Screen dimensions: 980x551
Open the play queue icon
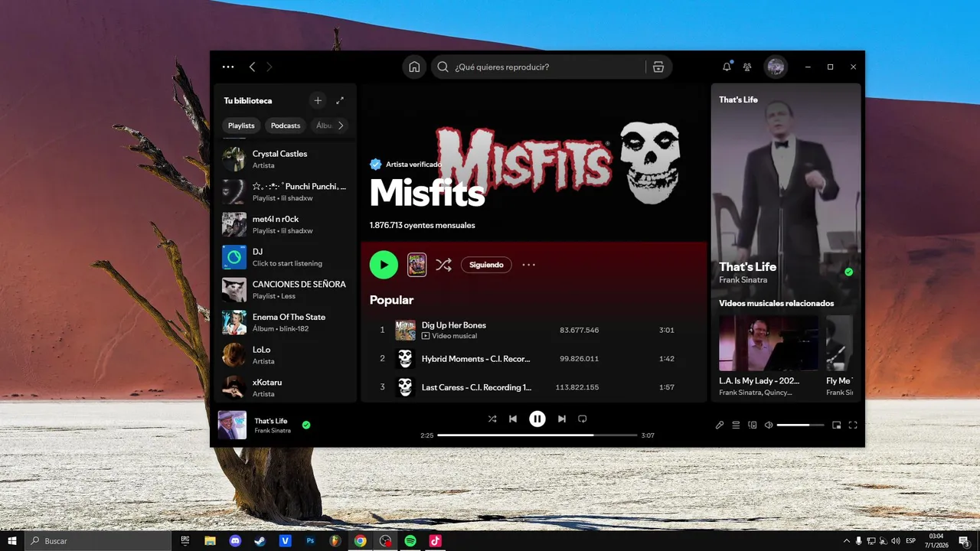(736, 425)
